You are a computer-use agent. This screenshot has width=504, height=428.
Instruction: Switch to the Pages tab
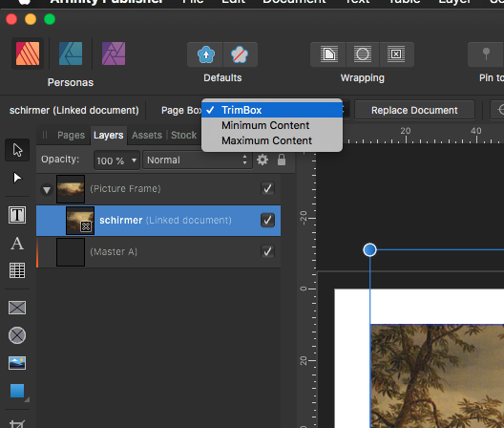coord(71,135)
